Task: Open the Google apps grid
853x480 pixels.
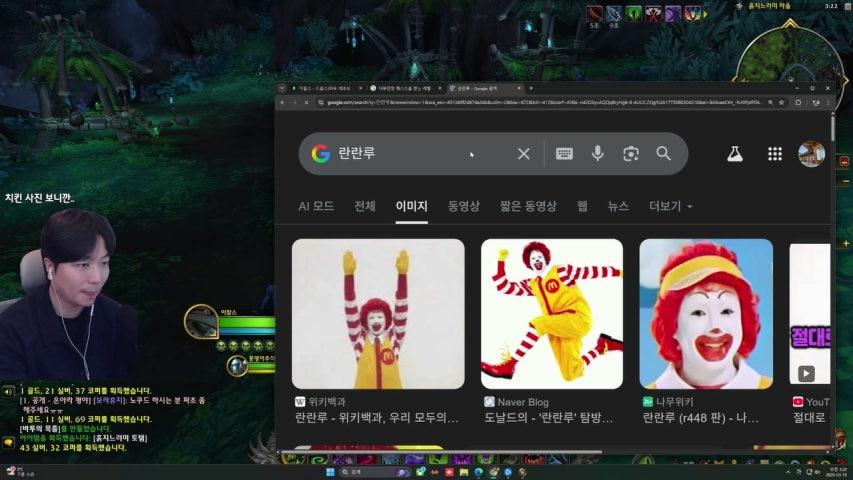Action: click(x=774, y=154)
